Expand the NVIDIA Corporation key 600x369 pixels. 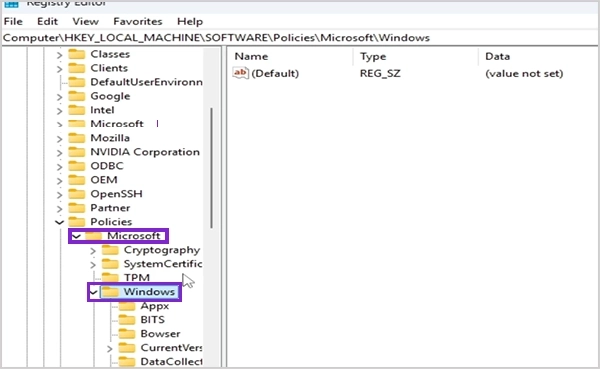coord(59,153)
